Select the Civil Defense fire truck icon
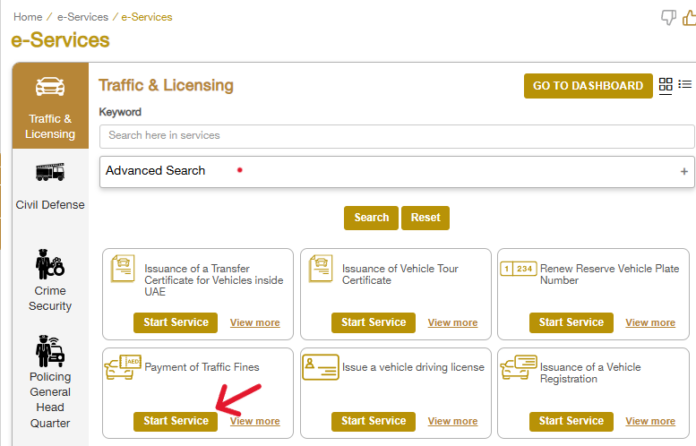This screenshot has width=696, height=446. click(50, 172)
